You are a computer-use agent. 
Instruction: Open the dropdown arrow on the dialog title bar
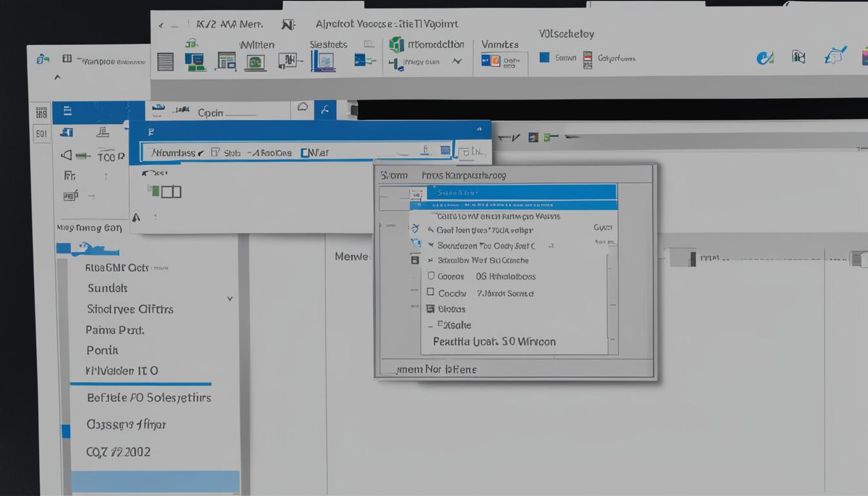click(479, 129)
